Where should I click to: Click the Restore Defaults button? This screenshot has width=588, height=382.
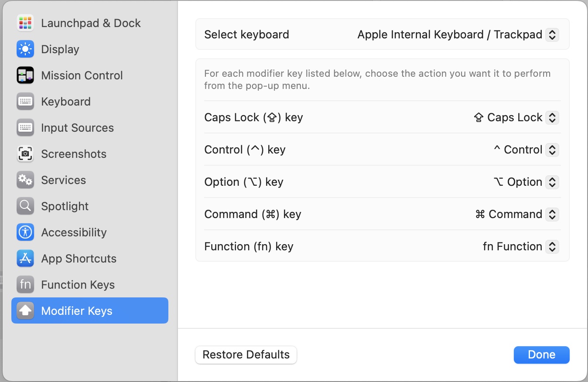[x=246, y=355]
